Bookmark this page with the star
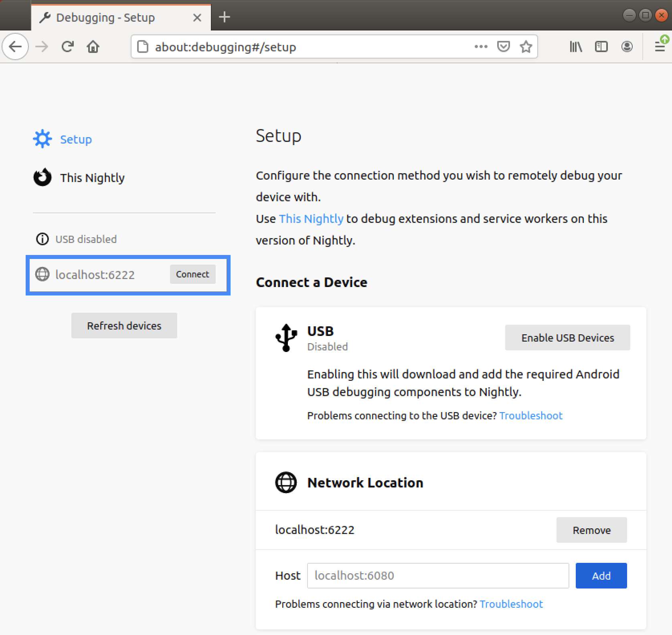This screenshot has width=672, height=635. [526, 47]
